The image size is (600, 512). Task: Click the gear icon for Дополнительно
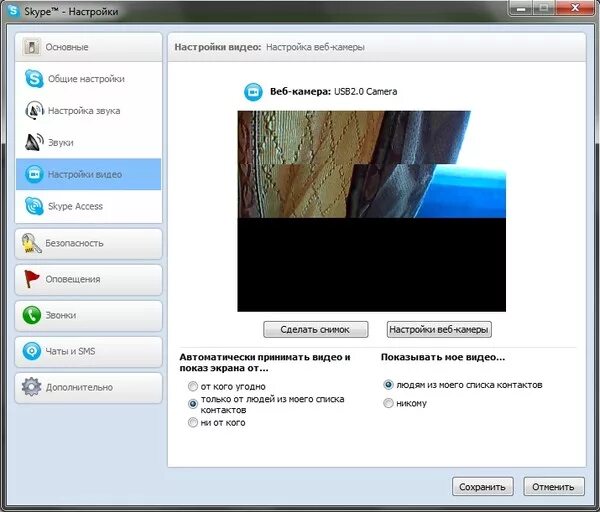click(31, 387)
